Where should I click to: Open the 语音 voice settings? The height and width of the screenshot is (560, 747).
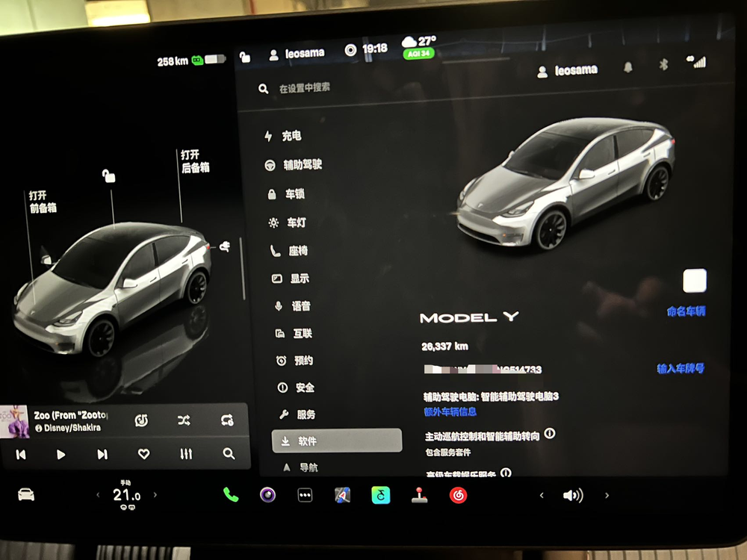coord(293,306)
